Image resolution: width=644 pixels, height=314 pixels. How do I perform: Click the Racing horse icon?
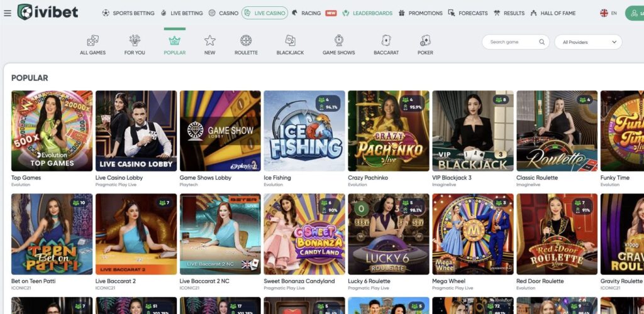pos(294,13)
